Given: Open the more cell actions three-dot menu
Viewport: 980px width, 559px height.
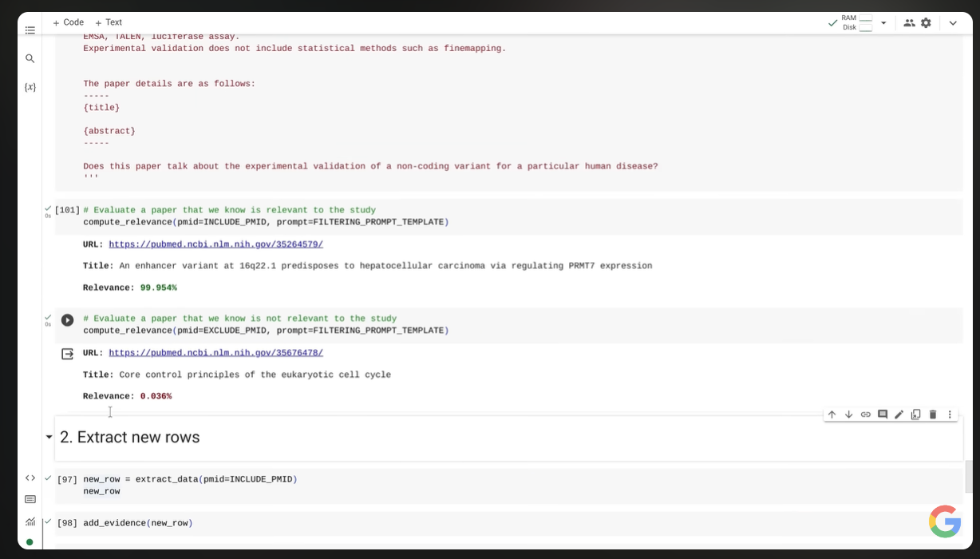Looking at the screenshot, I should (950, 414).
